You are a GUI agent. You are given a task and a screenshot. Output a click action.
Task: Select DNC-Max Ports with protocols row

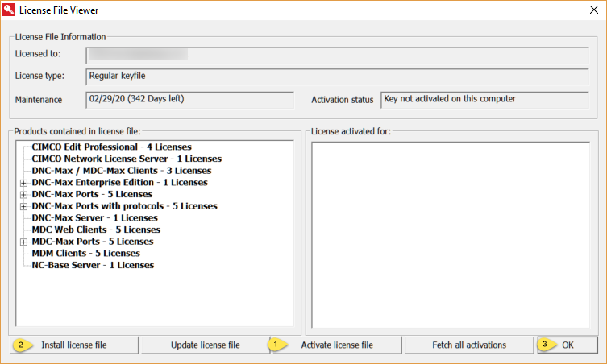125,206
